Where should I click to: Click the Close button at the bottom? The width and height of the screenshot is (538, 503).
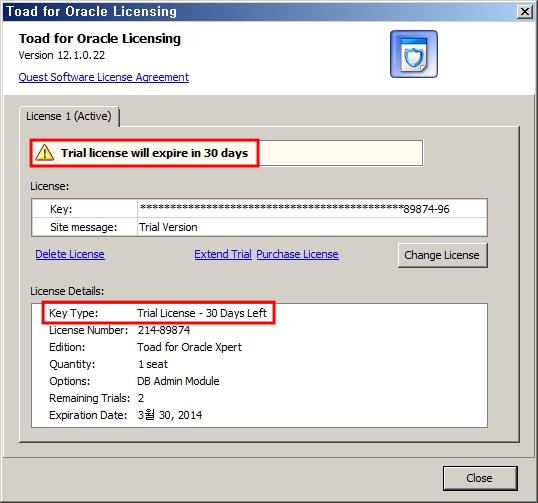pos(480,478)
